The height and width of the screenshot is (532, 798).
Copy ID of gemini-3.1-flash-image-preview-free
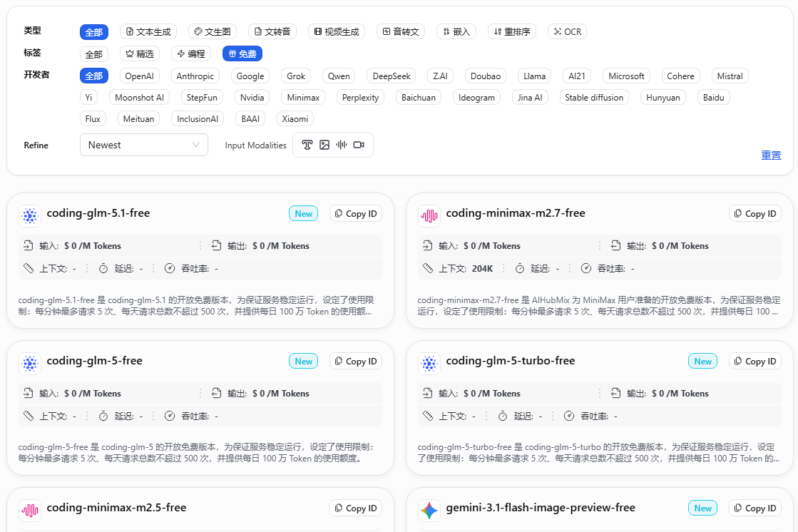[755, 508]
